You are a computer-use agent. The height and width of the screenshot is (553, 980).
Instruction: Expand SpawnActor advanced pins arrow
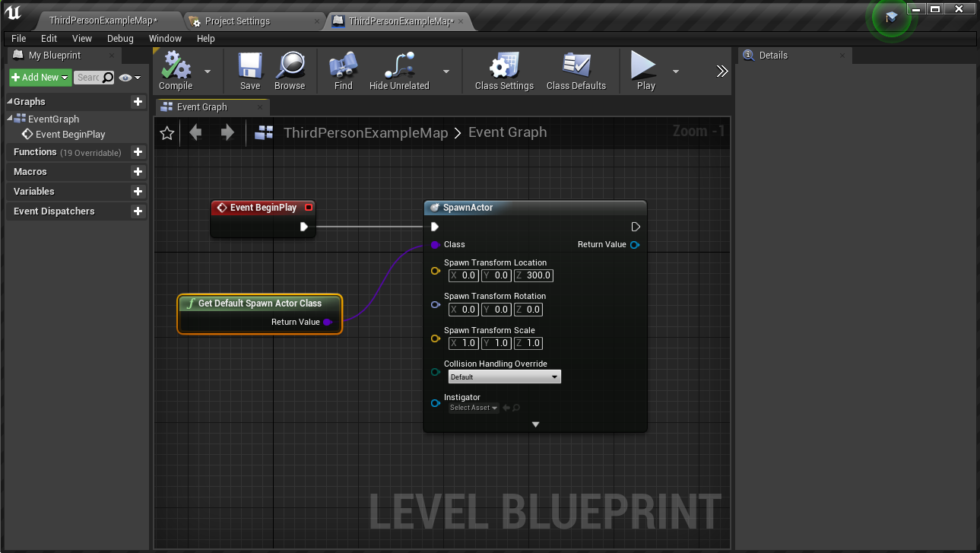pyautogui.click(x=535, y=424)
